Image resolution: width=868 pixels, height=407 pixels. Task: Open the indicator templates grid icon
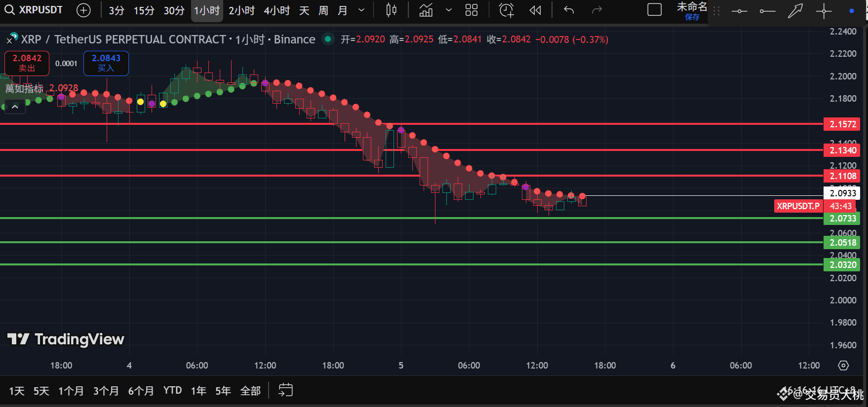(472, 10)
